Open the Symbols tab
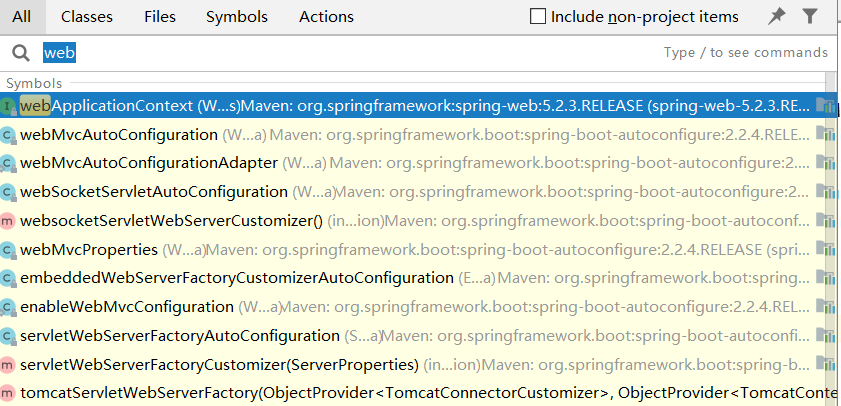The width and height of the screenshot is (841, 406). click(237, 17)
